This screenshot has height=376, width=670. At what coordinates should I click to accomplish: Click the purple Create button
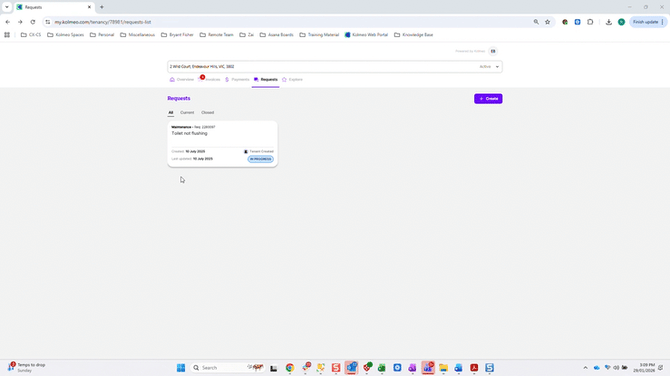click(488, 99)
